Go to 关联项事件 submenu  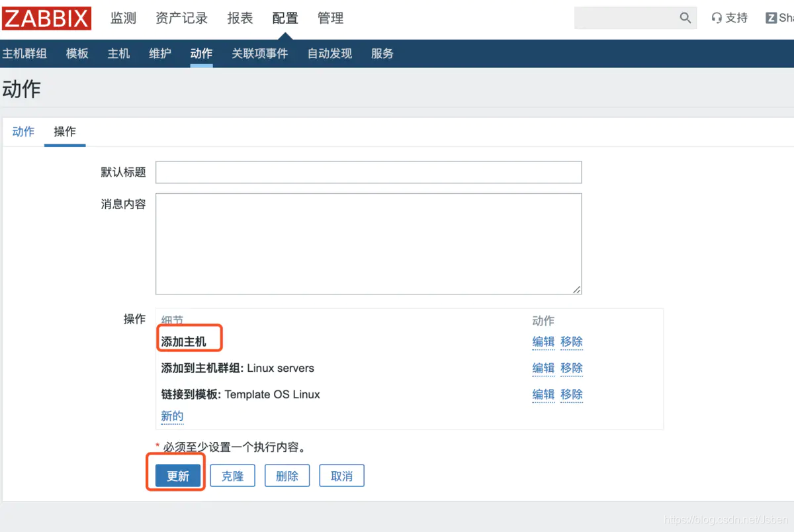tap(259, 54)
